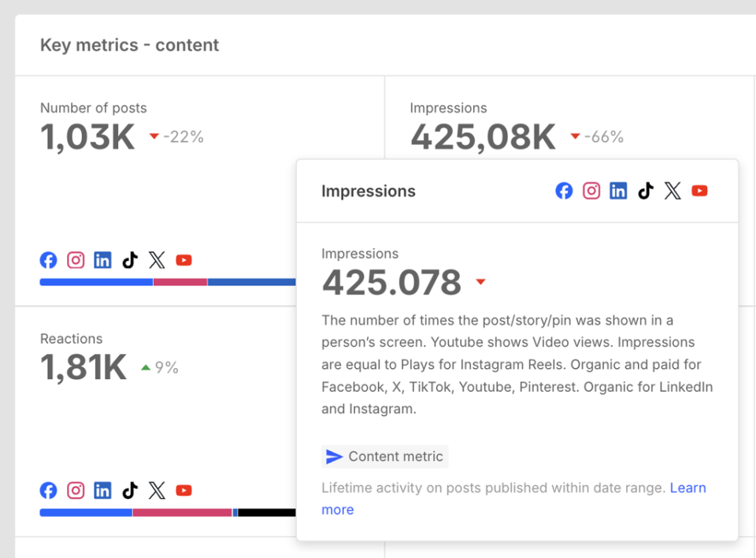This screenshot has width=756, height=558.
Task: Click the Instagram icon in the Impressions popup header
Action: tap(591, 191)
